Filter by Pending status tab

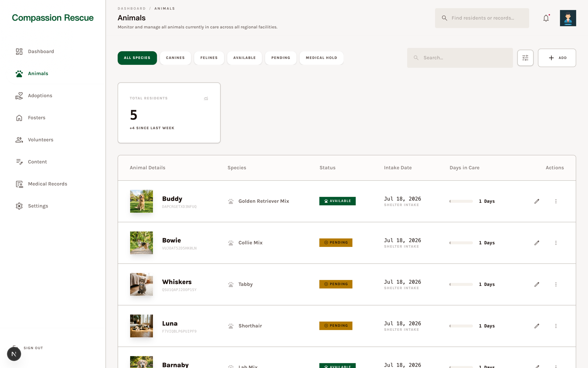click(x=281, y=58)
